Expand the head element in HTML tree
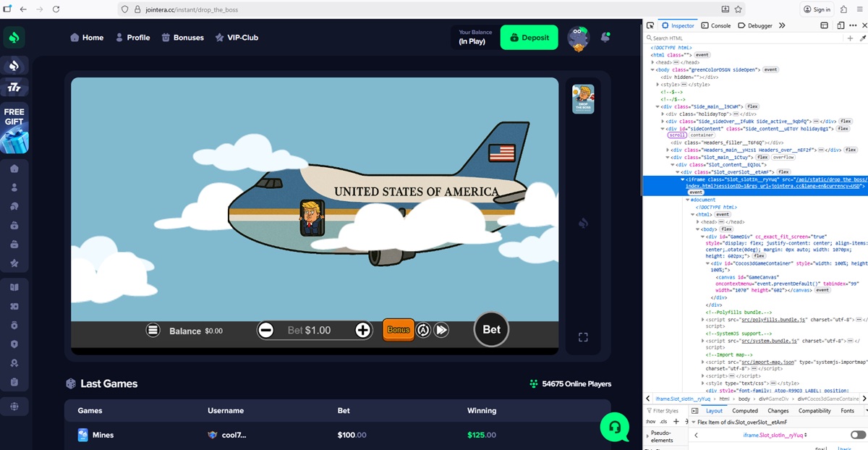This screenshot has height=450, width=868. [653, 62]
